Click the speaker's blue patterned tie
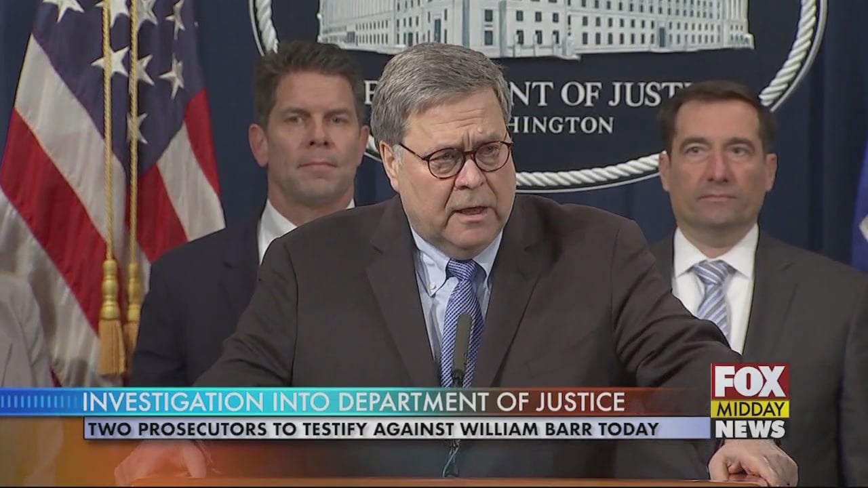868x488 pixels. [x=461, y=319]
